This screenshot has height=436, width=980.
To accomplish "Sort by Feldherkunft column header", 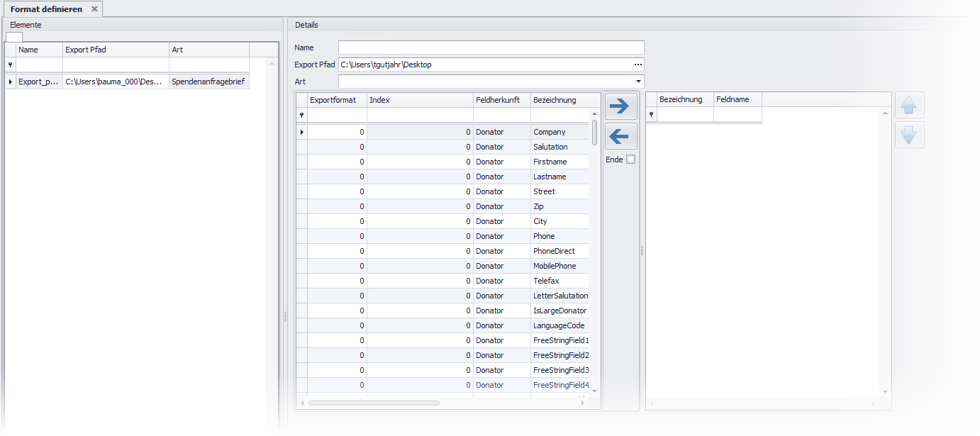I will [x=501, y=100].
